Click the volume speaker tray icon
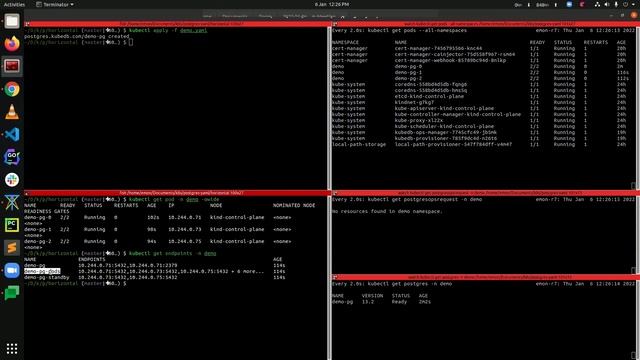Image resolution: width=640 pixels, height=360 pixels. (x=607, y=4)
